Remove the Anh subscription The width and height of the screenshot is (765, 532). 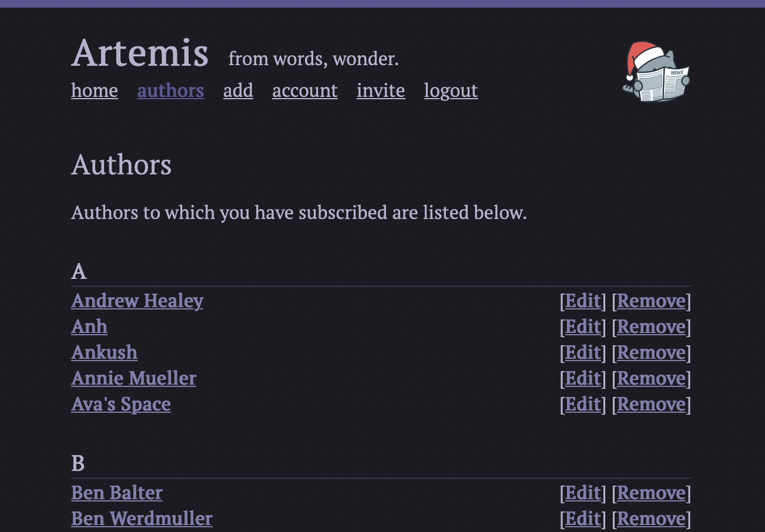pyautogui.click(x=651, y=326)
